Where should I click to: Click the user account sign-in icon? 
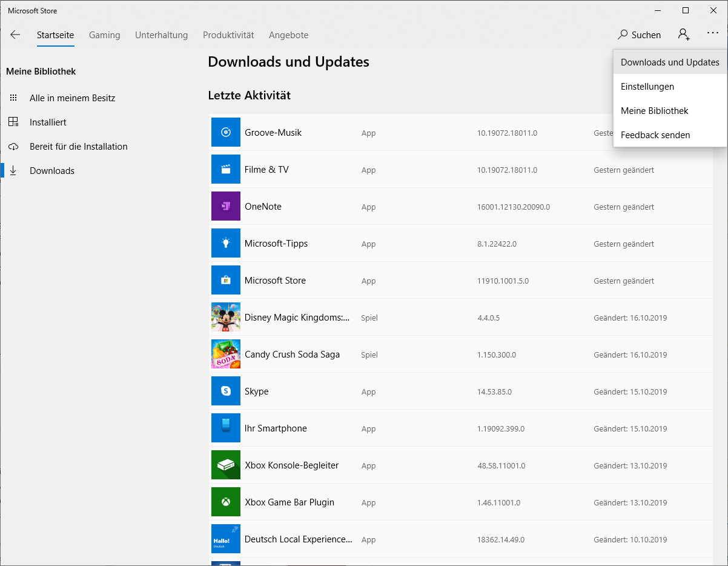[x=684, y=35]
